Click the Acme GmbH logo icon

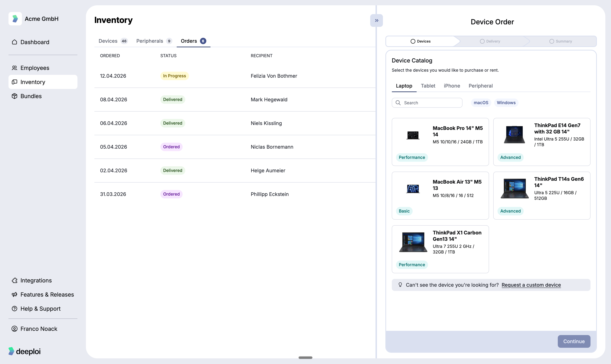point(15,19)
